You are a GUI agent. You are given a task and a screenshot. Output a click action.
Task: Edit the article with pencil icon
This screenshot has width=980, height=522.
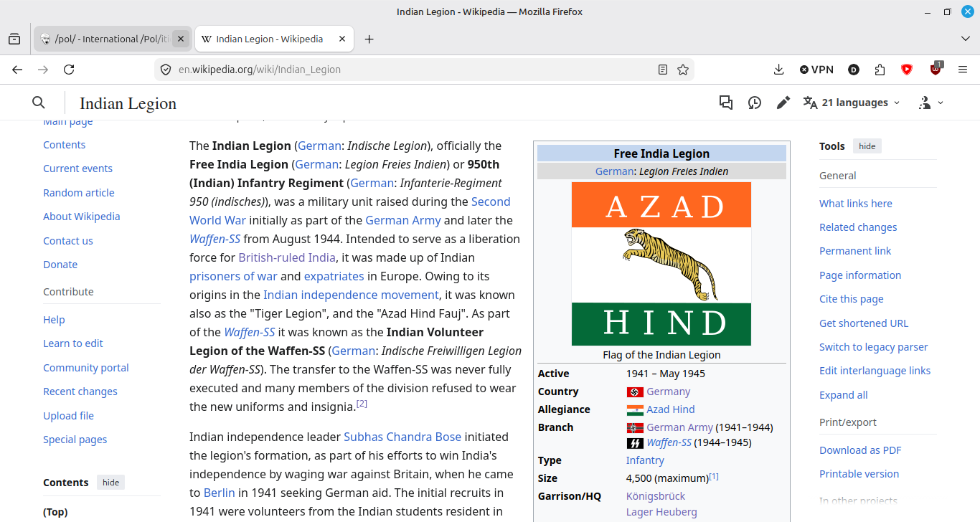pos(783,103)
